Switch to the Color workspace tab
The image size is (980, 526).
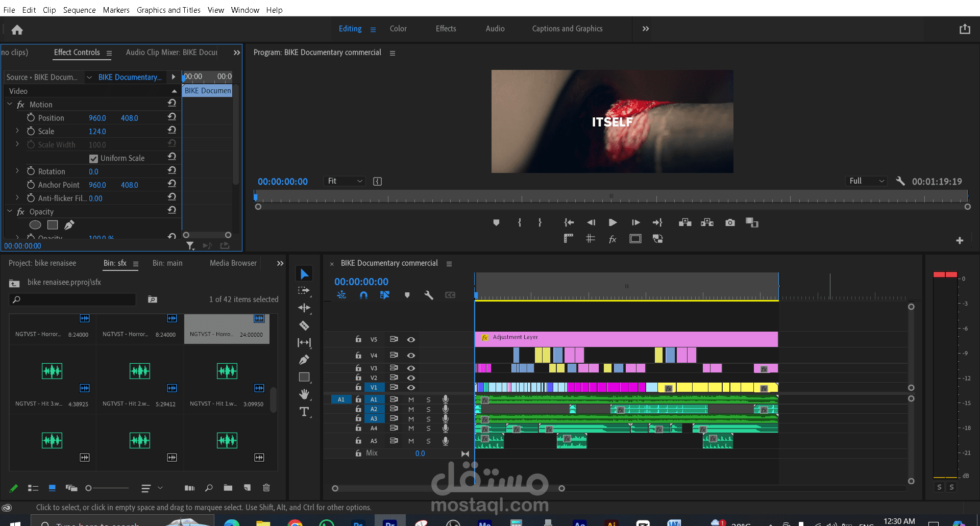(398, 29)
